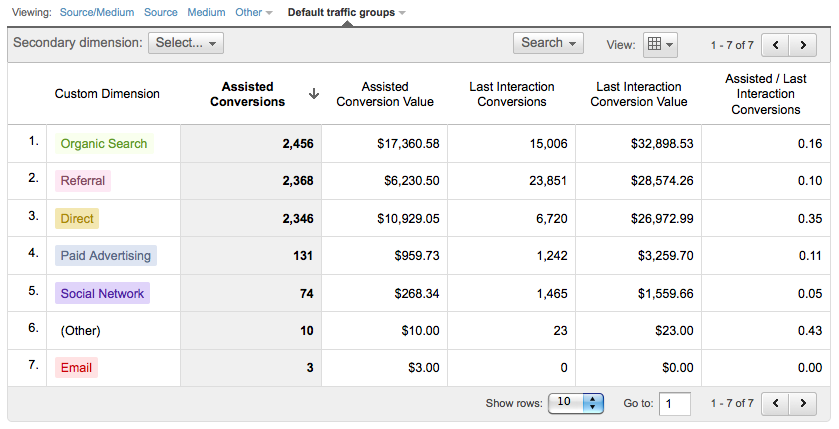Click the sort arrow beside Assisted Conversions
This screenshot has height=429, width=839.
[x=313, y=94]
